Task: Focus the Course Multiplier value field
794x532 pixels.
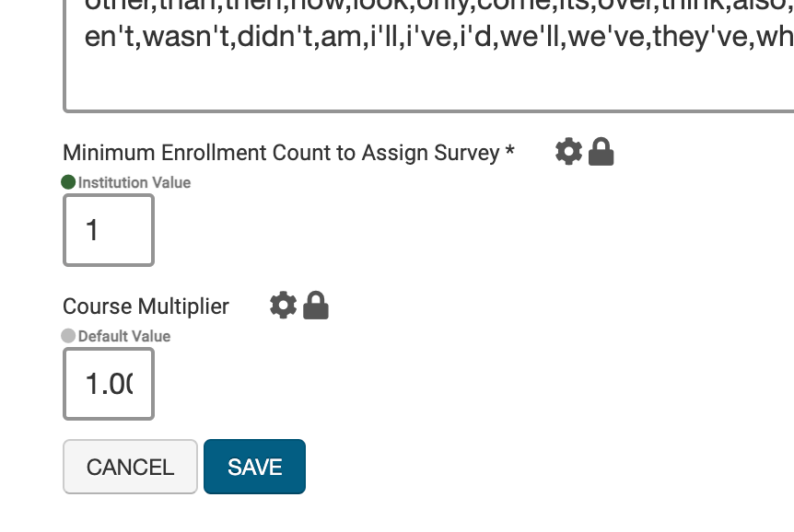Action: coord(108,384)
